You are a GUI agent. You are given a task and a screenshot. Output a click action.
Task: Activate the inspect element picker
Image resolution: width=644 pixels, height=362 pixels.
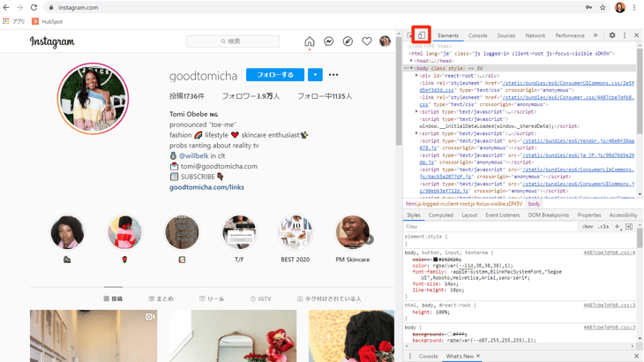tap(410, 35)
